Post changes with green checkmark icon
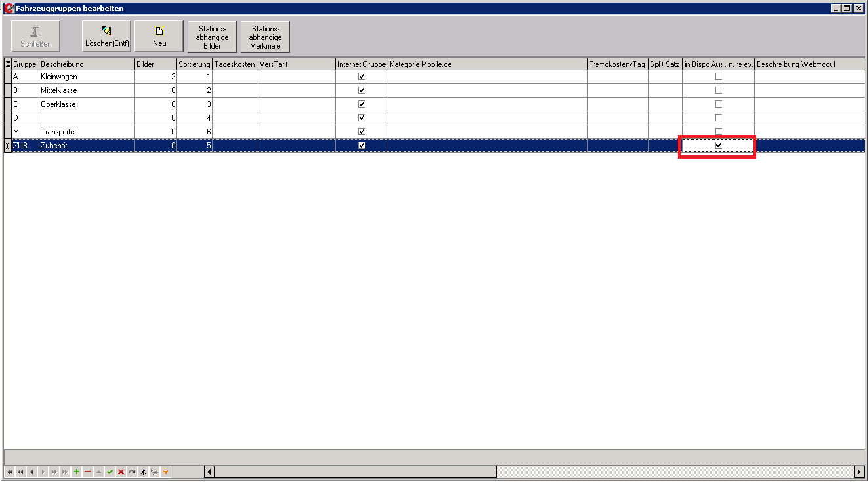 pyautogui.click(x=110, y=472)
